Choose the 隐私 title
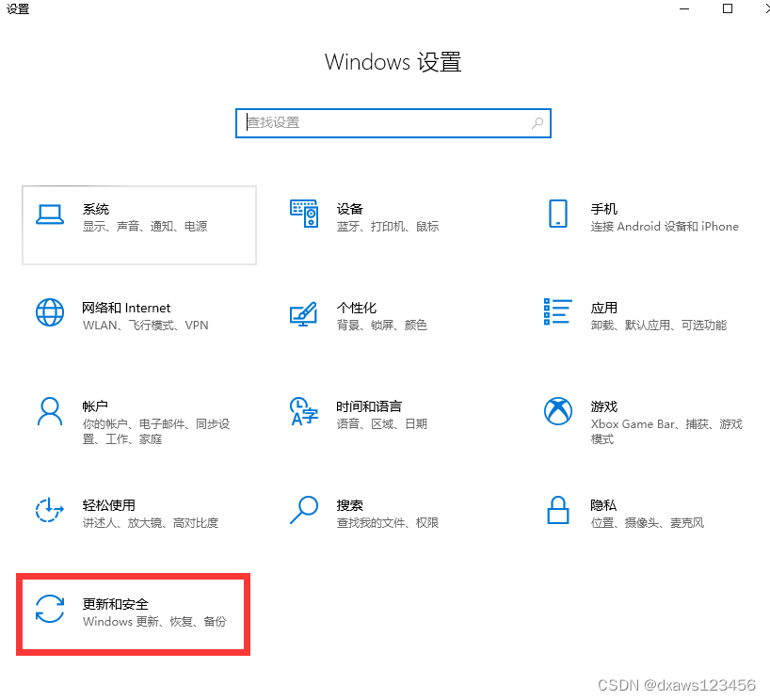This screenshot has width=770, height=700. coord(603,505)
